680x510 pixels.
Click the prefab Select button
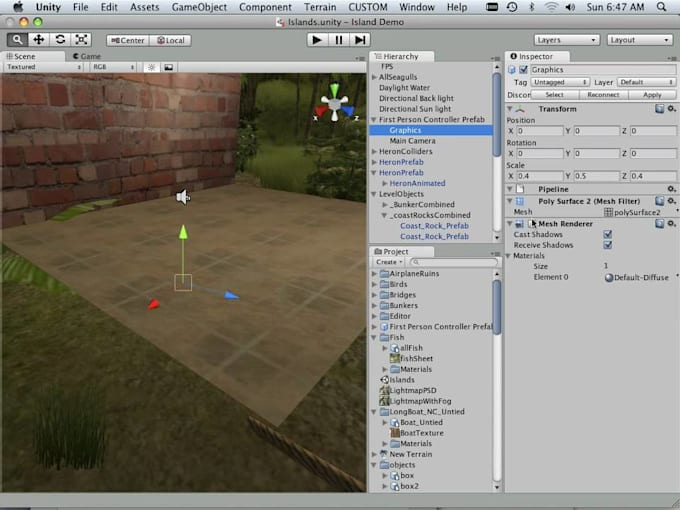click(555, 95)
